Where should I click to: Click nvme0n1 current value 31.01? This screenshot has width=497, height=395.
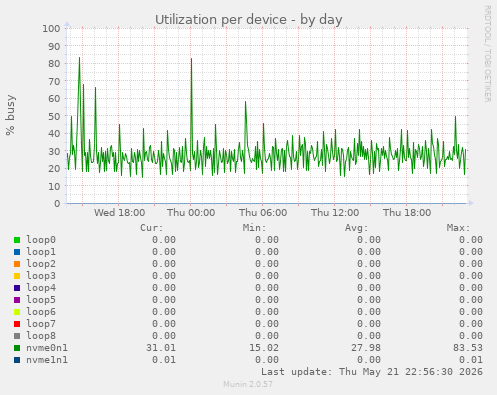coord(161,348)
